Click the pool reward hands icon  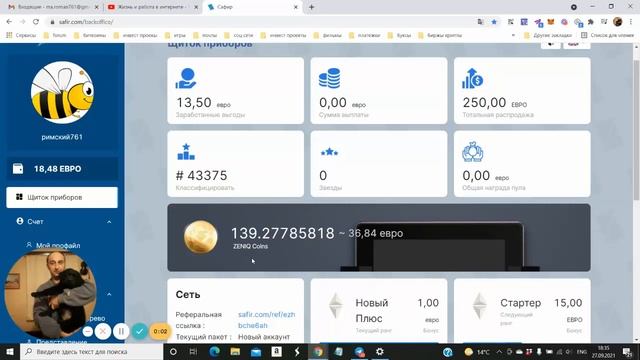tap(473, 151)
